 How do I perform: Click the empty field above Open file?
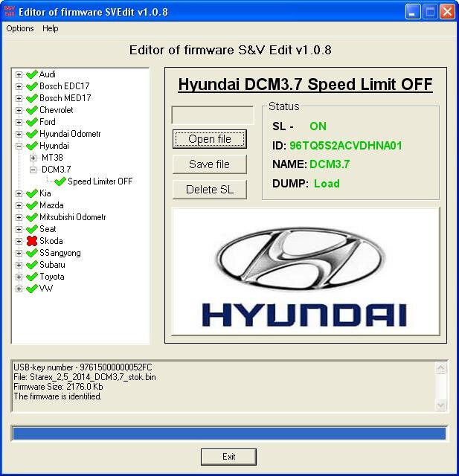[213, 115]
